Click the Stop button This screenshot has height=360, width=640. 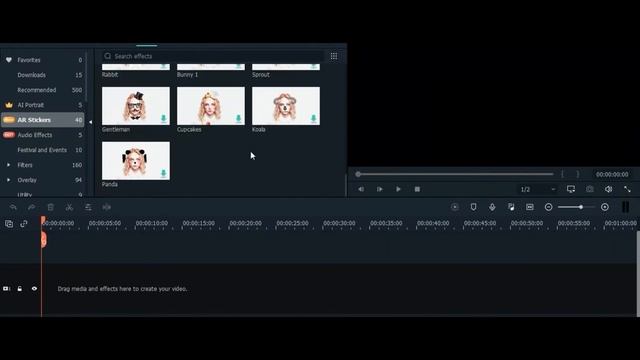click(x=417, y=189)
